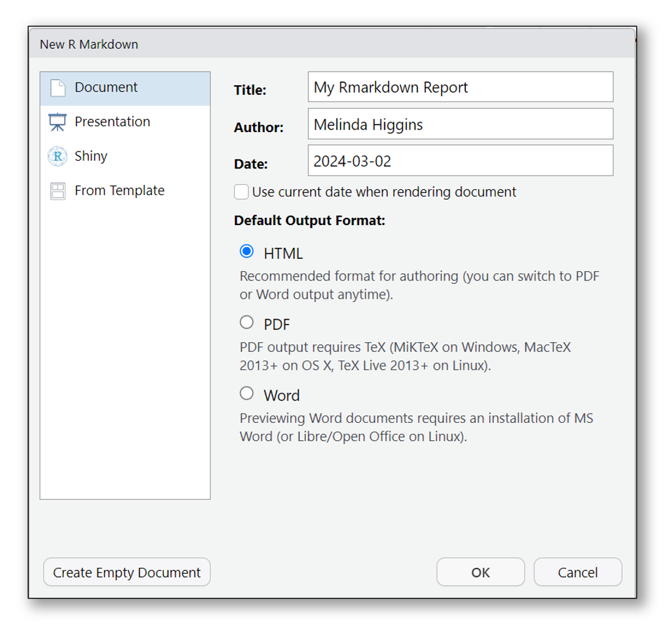This screenshot has width=672, height=631.
Task: Open the From Template label entry
Action: (x=120, y=191)
